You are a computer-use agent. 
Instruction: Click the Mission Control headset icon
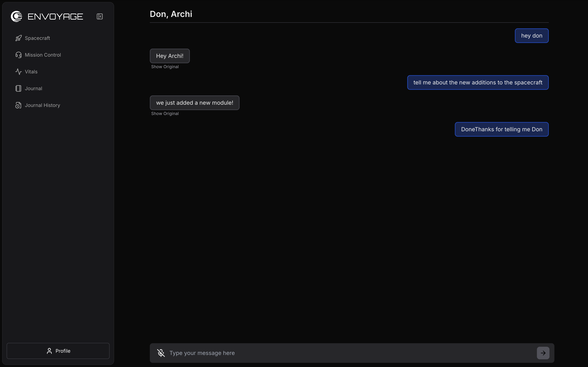pyautogui.click(x=19, y=55)
